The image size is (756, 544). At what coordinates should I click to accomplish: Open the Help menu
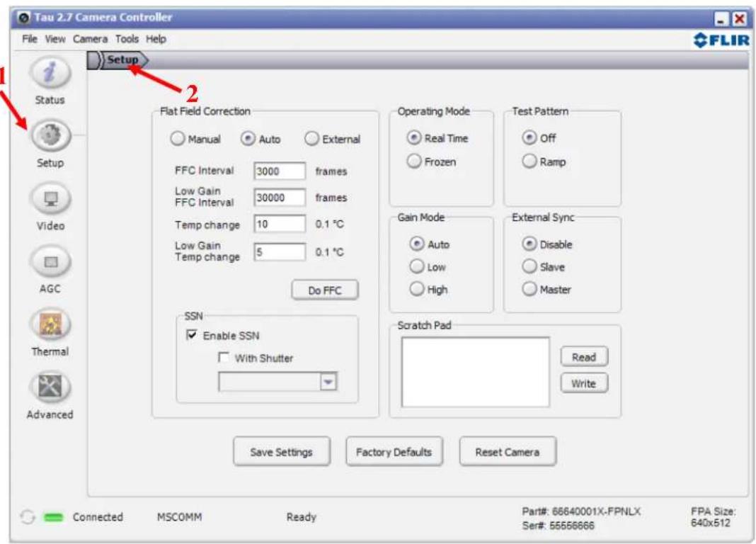pyautogui.click(x=156, y=39)
